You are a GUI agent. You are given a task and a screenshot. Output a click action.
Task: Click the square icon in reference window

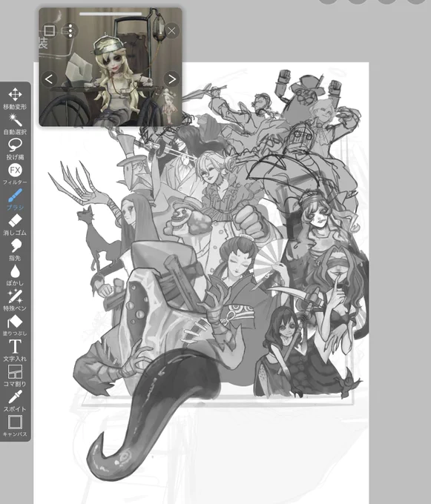49,31
